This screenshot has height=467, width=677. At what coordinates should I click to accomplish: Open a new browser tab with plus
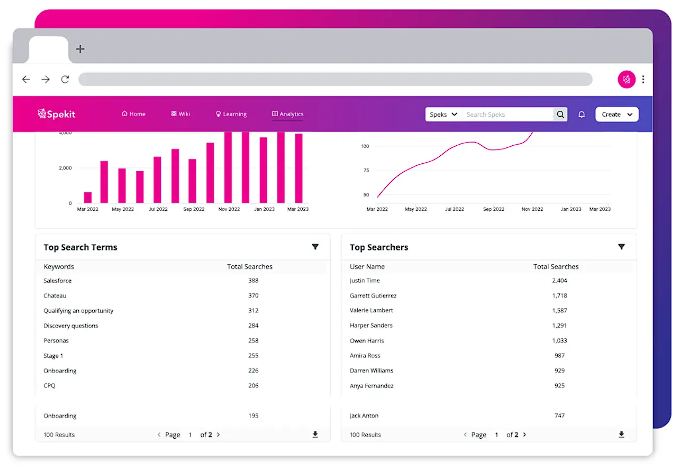tap(80, 49)
